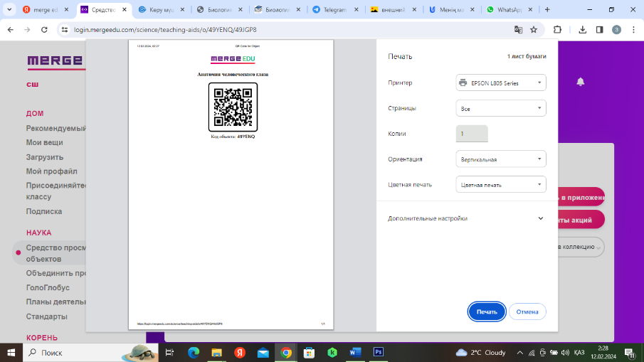Click the blue Печать button
This screenshot has width=644, height=362.
487,312
